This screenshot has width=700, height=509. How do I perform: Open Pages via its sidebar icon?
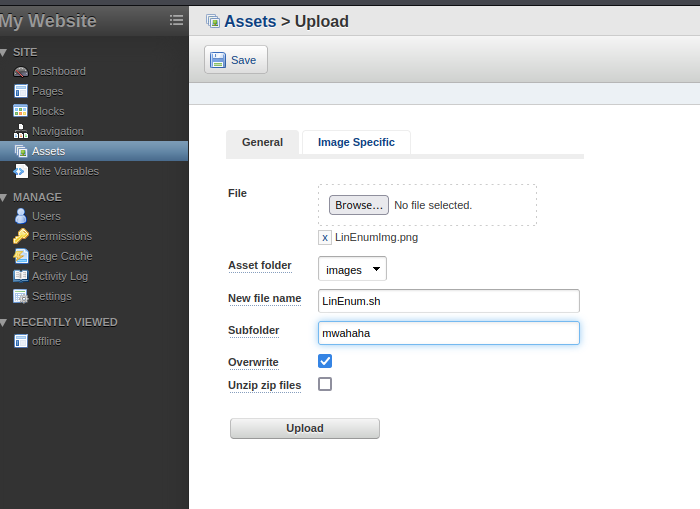pos(21,91)
